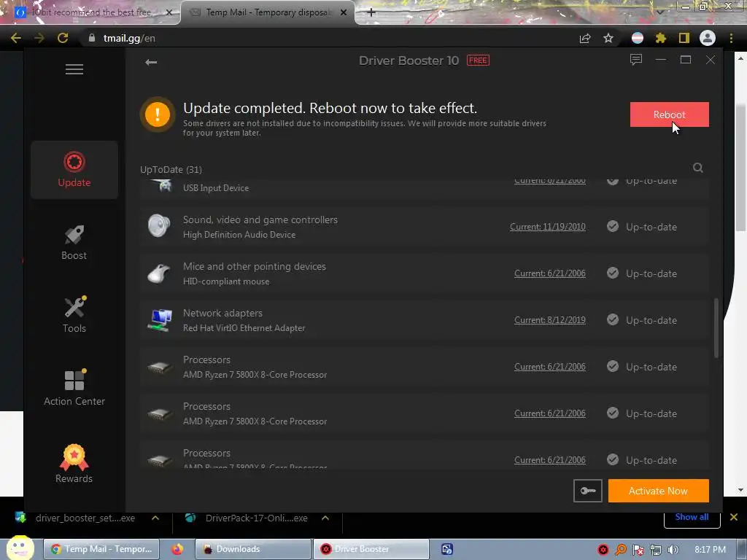The width and height of the screenshot is (747, 560).
Task: Click the Driver Booster tray icon
Action: pos(603,550)
